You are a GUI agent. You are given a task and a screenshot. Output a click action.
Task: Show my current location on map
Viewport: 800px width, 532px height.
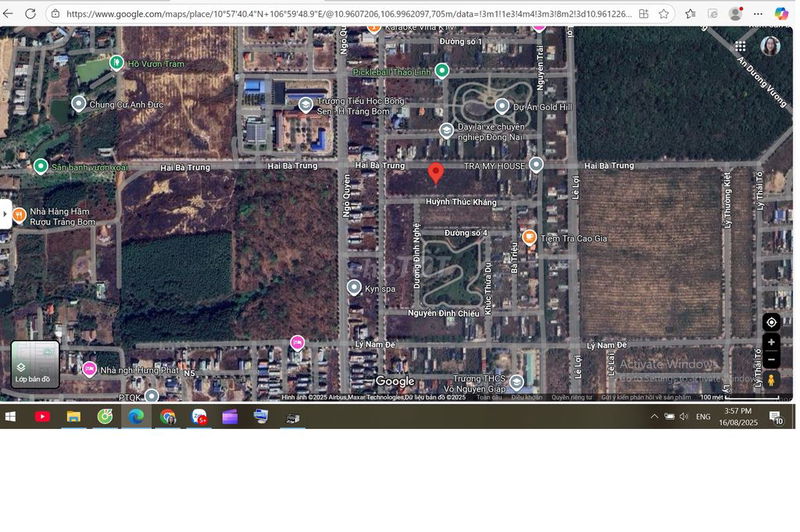click(x=771, y=321)
